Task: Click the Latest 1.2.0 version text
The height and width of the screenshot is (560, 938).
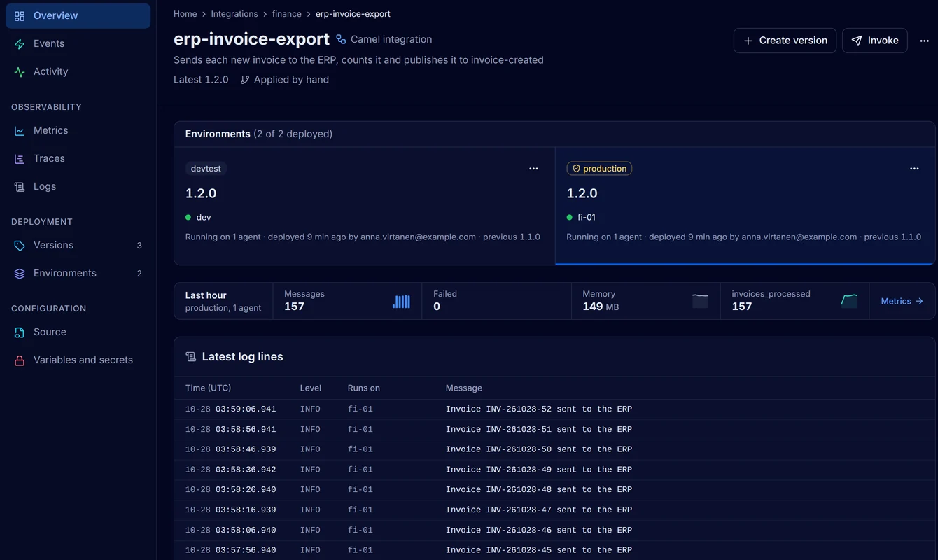Action: 201,80
